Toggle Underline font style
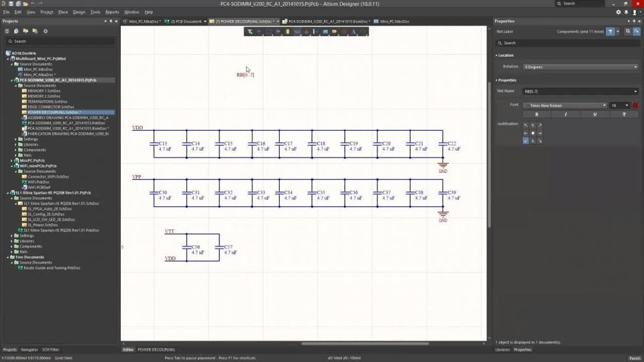644x362 pixels. pyautogui.click(x=595, y=115)
